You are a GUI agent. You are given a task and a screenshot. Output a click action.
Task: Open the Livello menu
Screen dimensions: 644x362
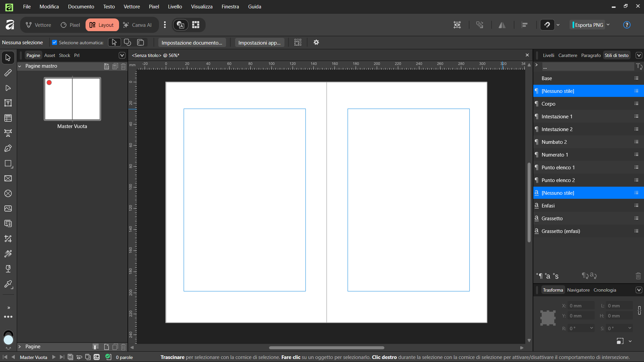(175, 7)
